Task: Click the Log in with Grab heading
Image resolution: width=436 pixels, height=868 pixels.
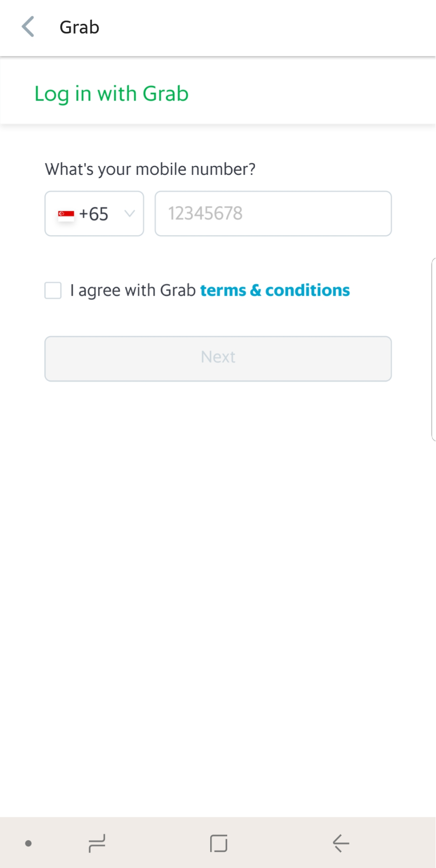Action: point(112,94)
